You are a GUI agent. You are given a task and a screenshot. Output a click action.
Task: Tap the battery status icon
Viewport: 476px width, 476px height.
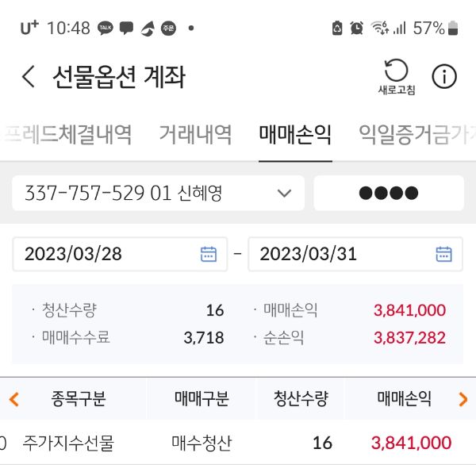point(453,29)
